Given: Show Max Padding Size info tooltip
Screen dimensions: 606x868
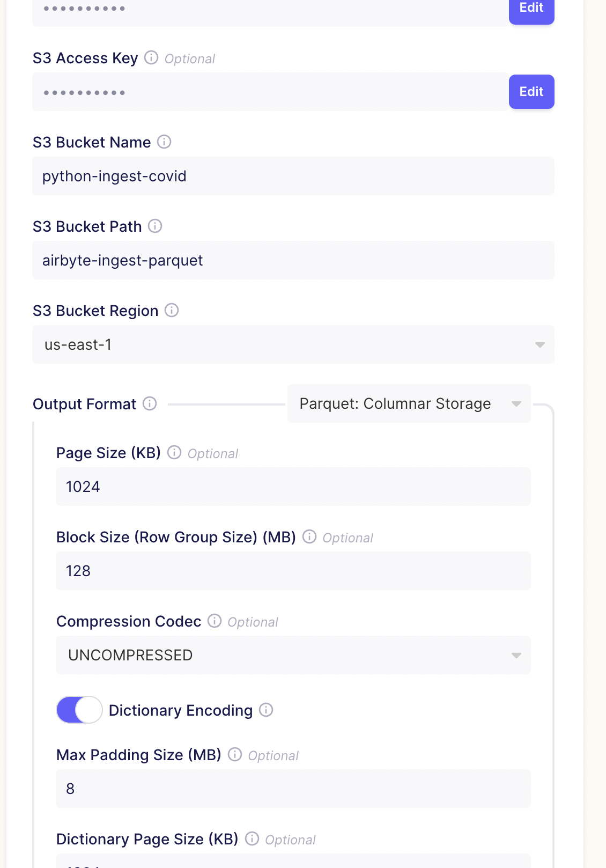Looking at the screenshot, I should coord(235,754).
